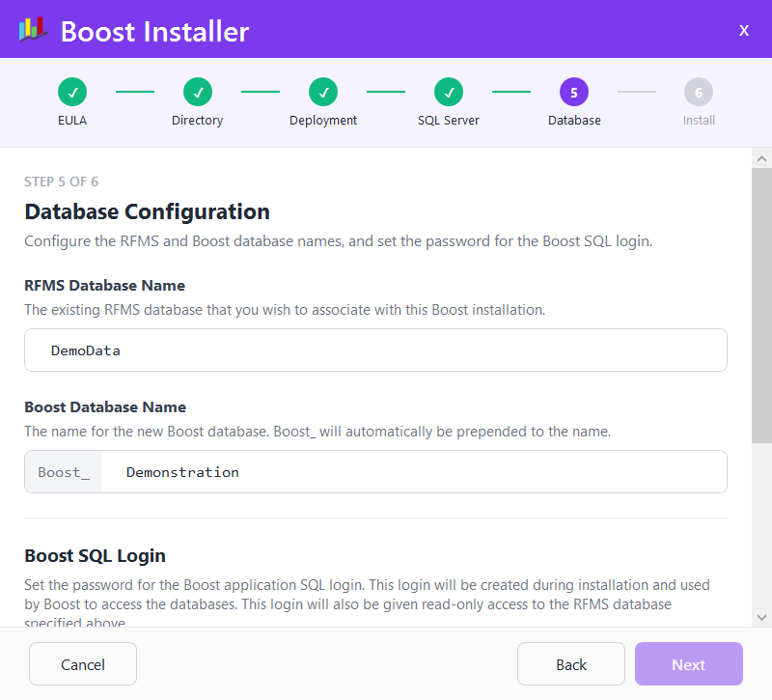Select the completed EULA step circle
The height and width of the screenshot is (700, 772).
(72, 92)
